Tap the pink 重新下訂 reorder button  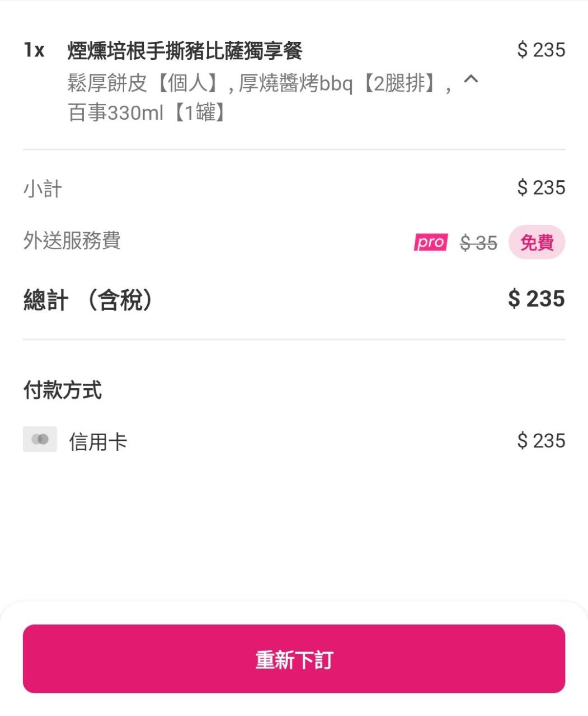click(294, 658)
